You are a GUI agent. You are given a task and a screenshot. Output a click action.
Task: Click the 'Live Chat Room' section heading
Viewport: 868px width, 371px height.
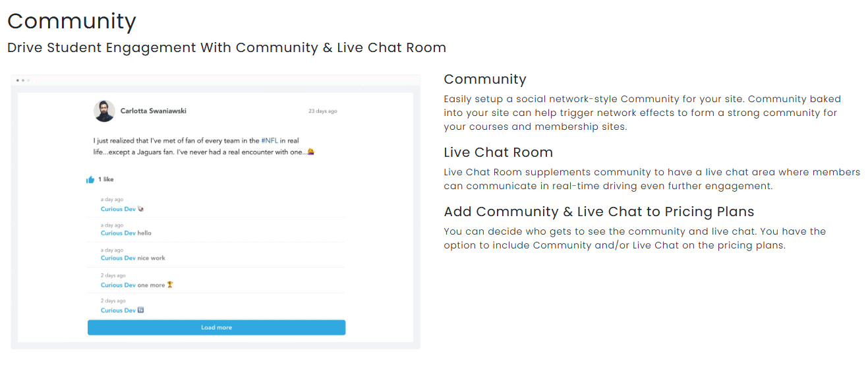click(x=498, y=152)
